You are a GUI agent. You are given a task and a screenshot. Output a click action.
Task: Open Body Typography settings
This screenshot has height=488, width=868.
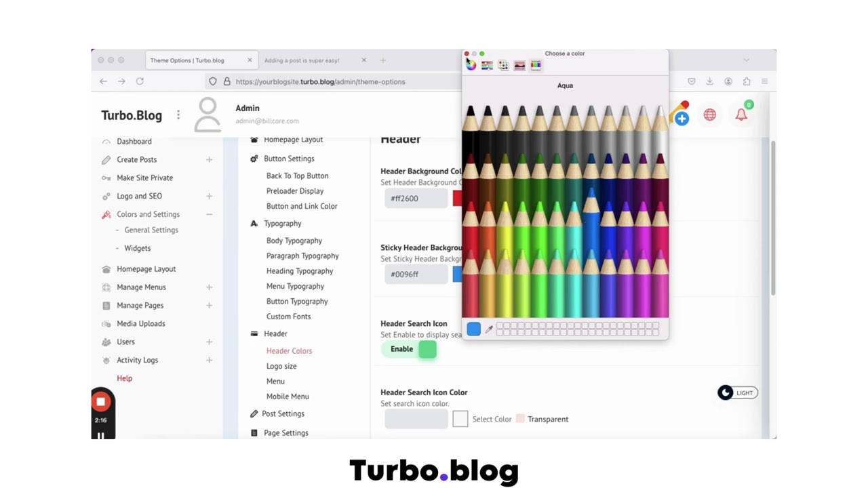(x=294, y=241)
